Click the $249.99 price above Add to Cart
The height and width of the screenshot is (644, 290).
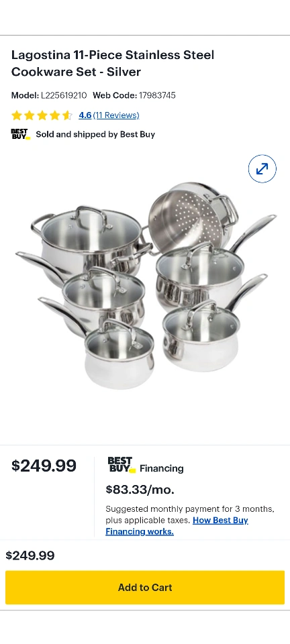(x=30, y=555)
